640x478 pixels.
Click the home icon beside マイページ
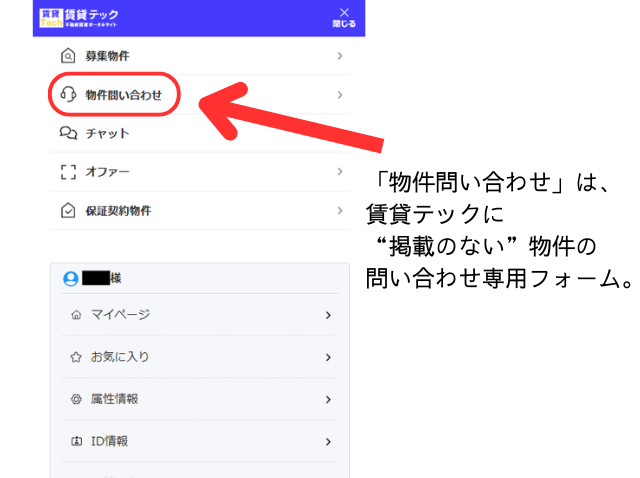coord(76,315)
